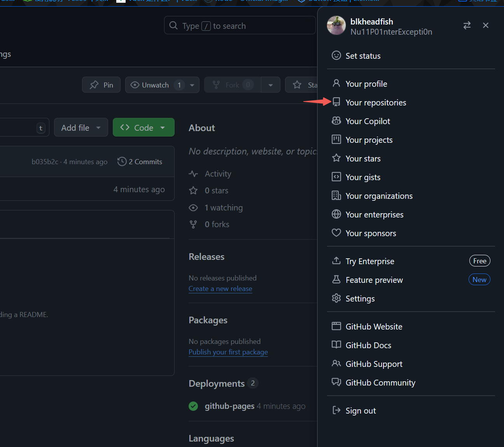The width and height of the screenshot is (504, 447).
Task: Click the code icon beside Your gists
Action: point(336,177)
